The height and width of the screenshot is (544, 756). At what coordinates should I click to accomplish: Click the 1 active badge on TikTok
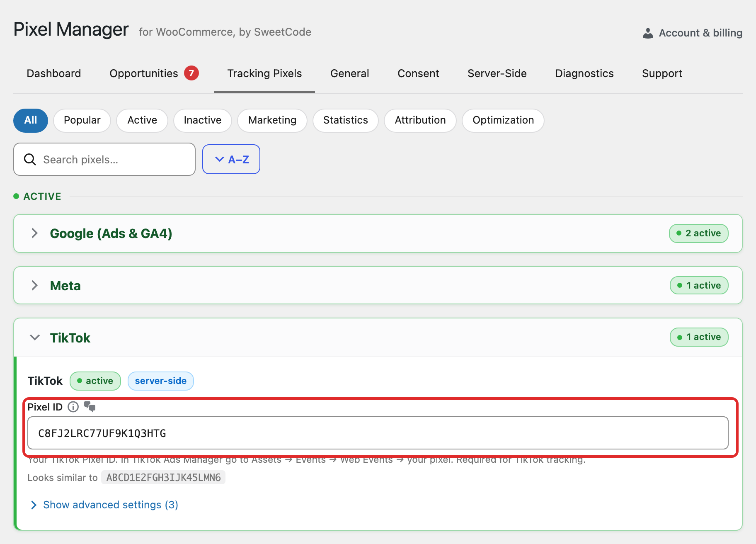coord(699,337)
